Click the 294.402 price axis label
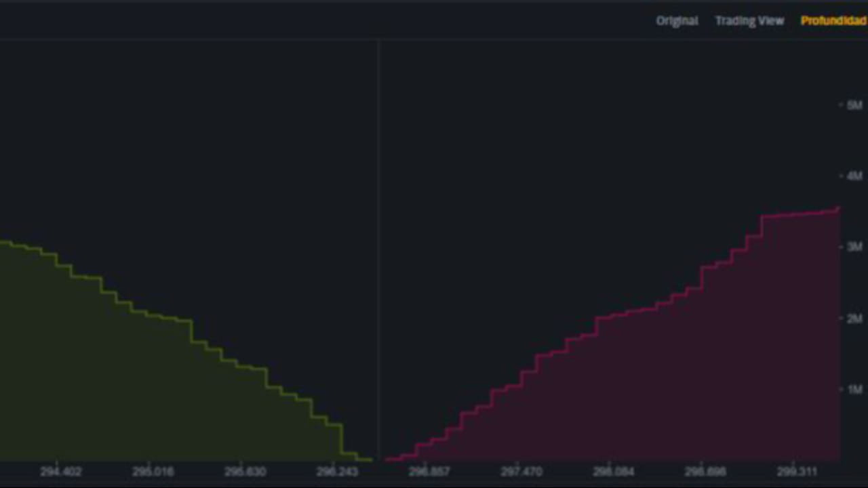868x488 pixels. 62,471
